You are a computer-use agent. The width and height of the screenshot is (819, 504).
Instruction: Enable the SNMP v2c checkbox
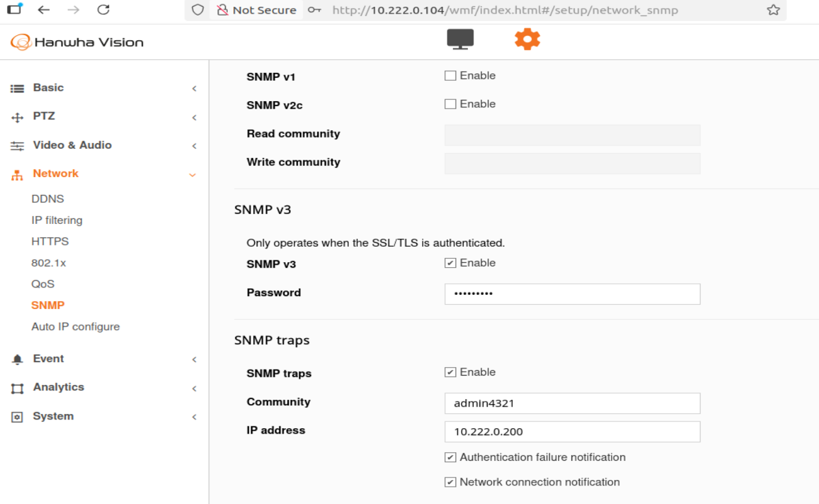pos(451,104)
